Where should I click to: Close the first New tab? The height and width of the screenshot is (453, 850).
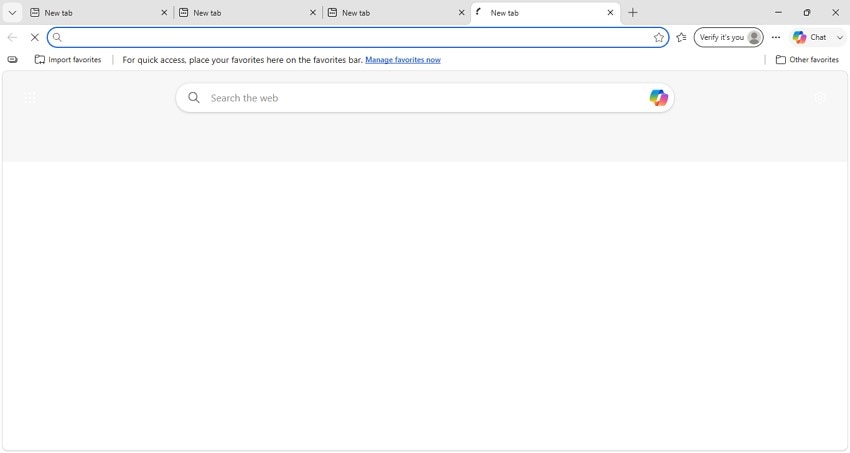point(164,12)
